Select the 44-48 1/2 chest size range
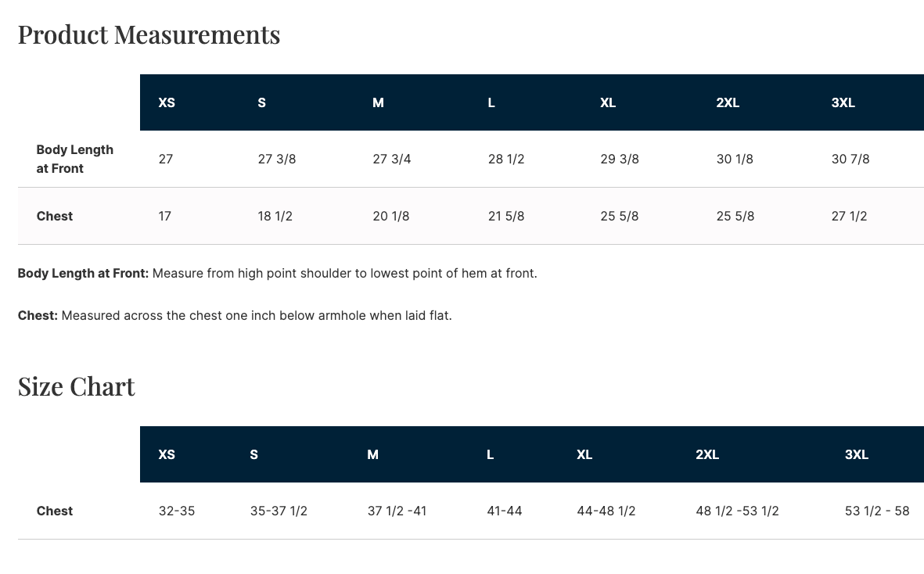 (606, 511)
